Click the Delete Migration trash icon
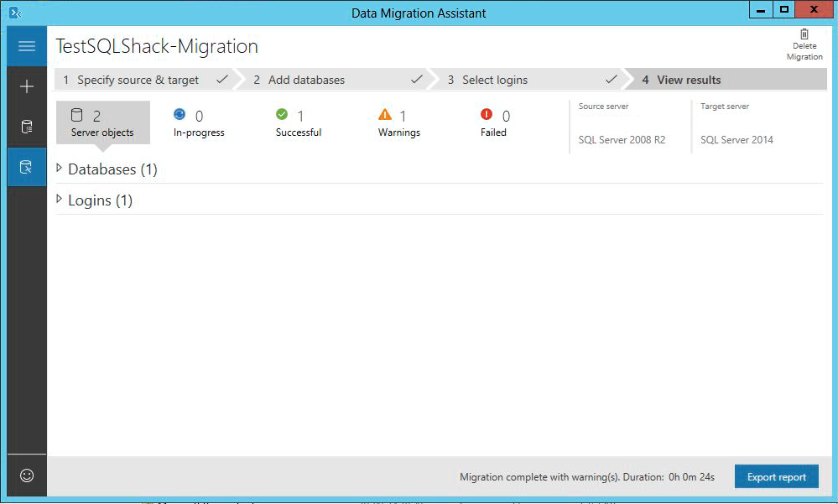Screen dimensions: 838x504 pyautogui.click(x=804, y=35)
